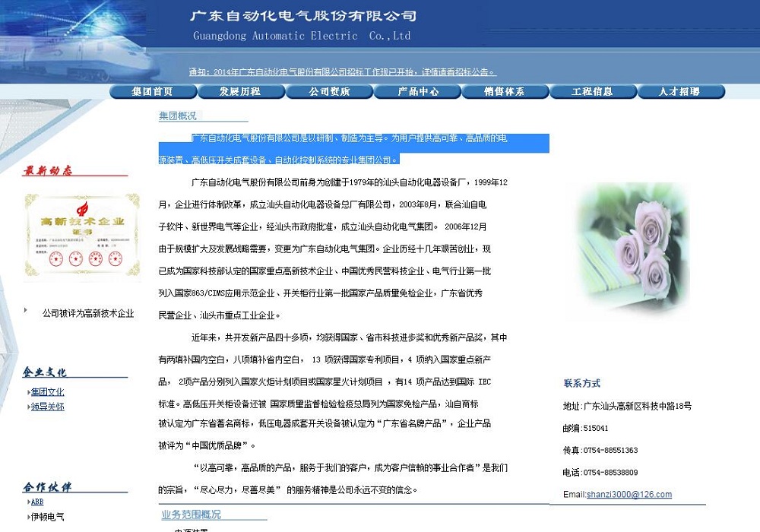Select the 公司资质 navigation button

coord(329,91)
